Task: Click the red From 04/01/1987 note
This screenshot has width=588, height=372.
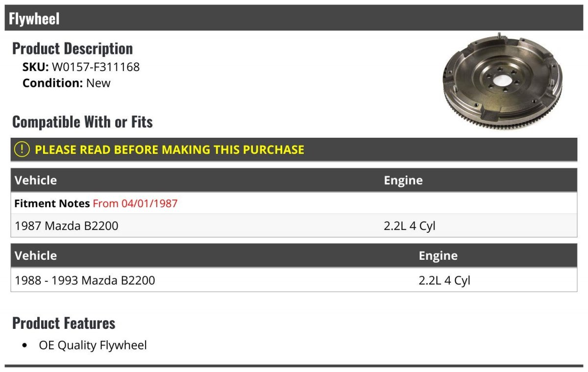Action: click(x=135, y=203)
